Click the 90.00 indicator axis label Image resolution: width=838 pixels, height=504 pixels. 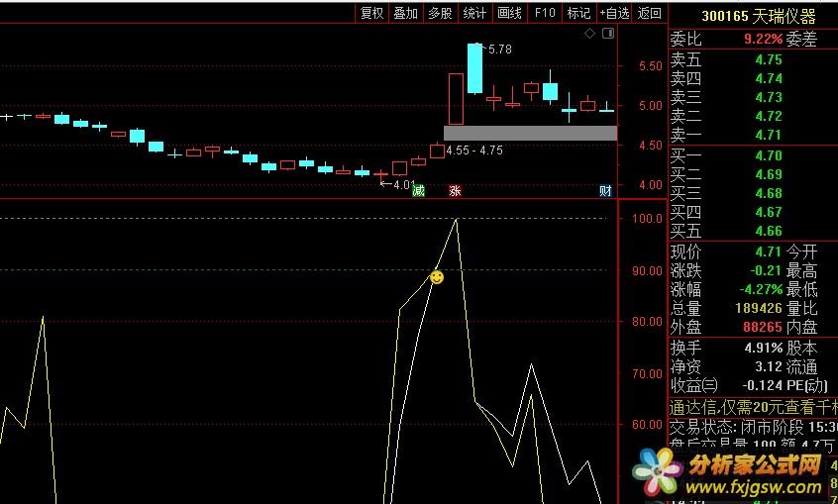point(647,270)
